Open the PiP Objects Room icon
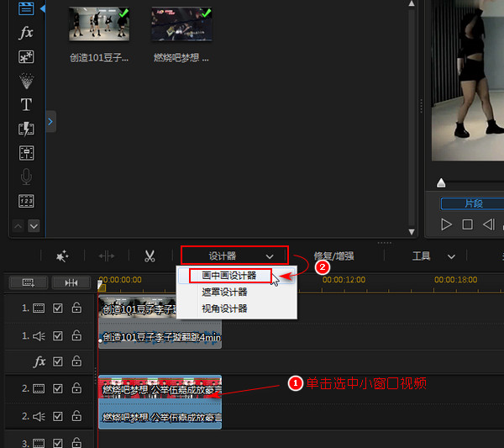504x448 pixels. click(x=26, y=57)
